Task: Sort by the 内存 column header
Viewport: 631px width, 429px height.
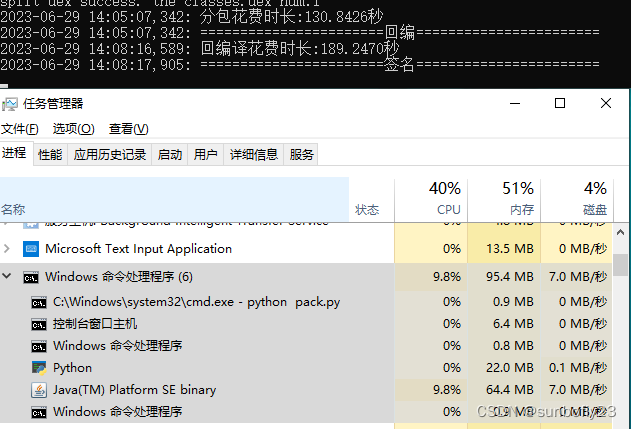Action: [x=504, y=200]
